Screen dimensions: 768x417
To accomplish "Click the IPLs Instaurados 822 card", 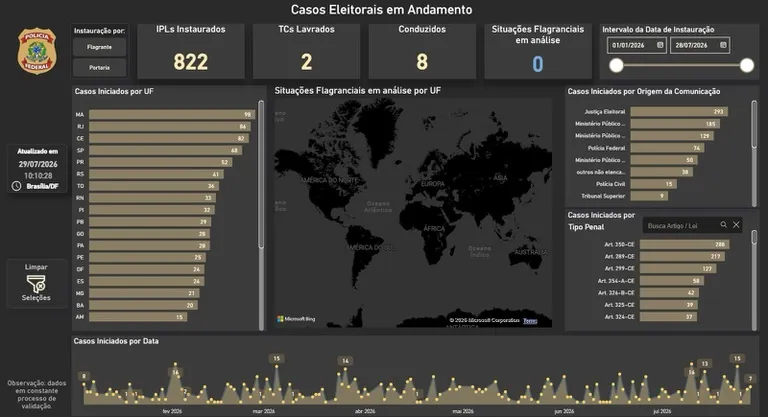I will click(191, 51).
